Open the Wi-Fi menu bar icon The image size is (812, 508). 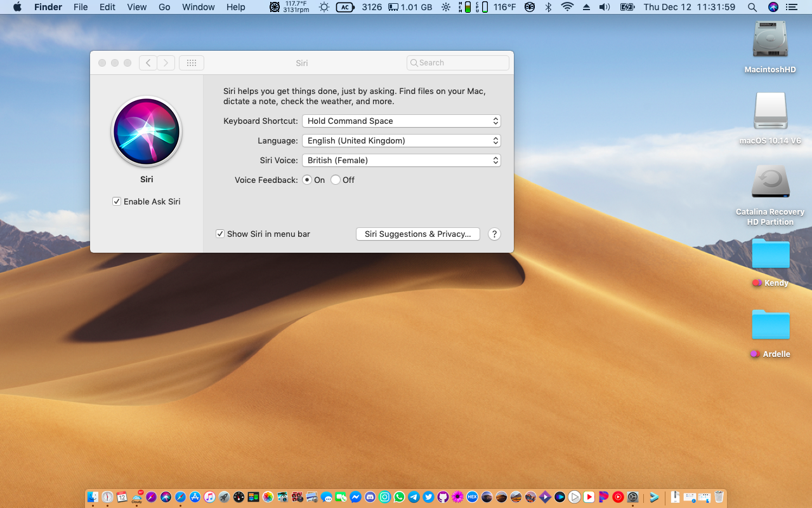tap(567, 7)
